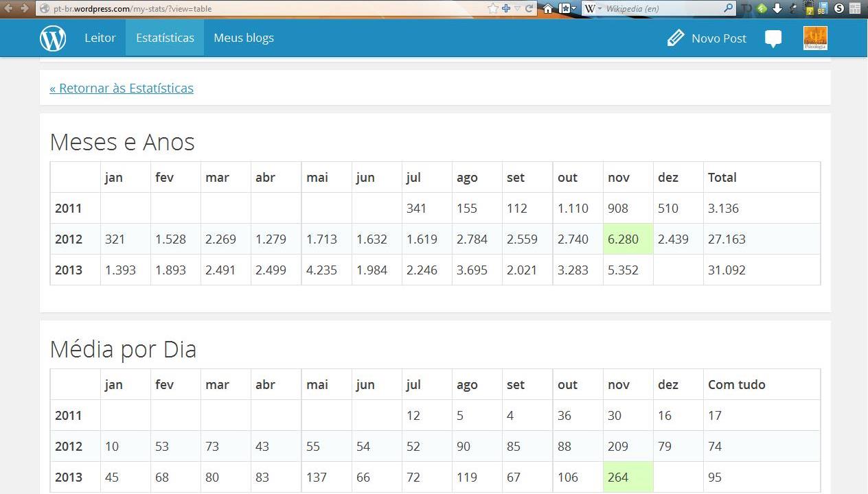The width and height of the screenshot is (868, 494).
Task: Open Wikipedia search engine selector dropdown
Action: (x=593, y=9)
